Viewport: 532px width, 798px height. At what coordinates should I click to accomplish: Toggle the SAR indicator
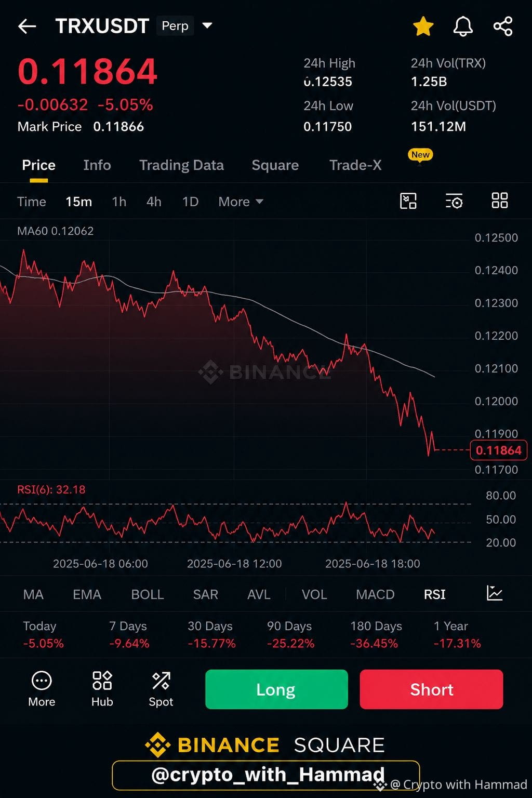point(206,594)
